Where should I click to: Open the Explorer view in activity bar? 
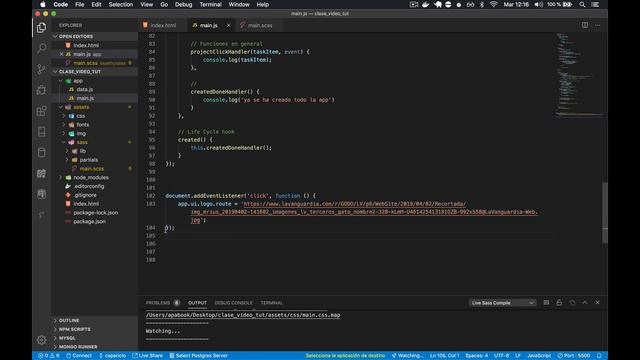coord(41,27)
